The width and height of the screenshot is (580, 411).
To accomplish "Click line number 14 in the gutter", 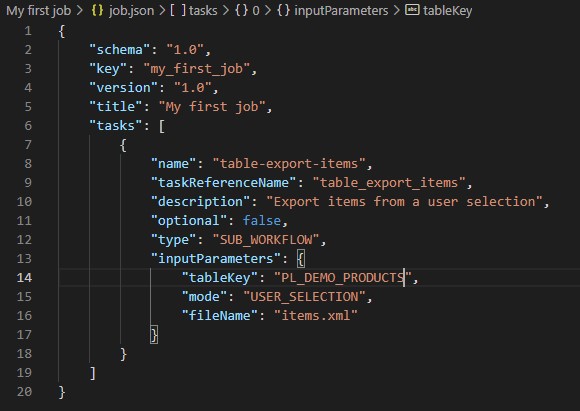I will click(x=24, y=277).
